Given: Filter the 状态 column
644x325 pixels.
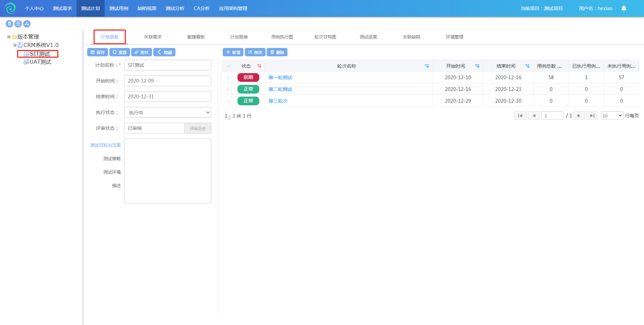Looking at the screenshot, I should coord(259,66).
